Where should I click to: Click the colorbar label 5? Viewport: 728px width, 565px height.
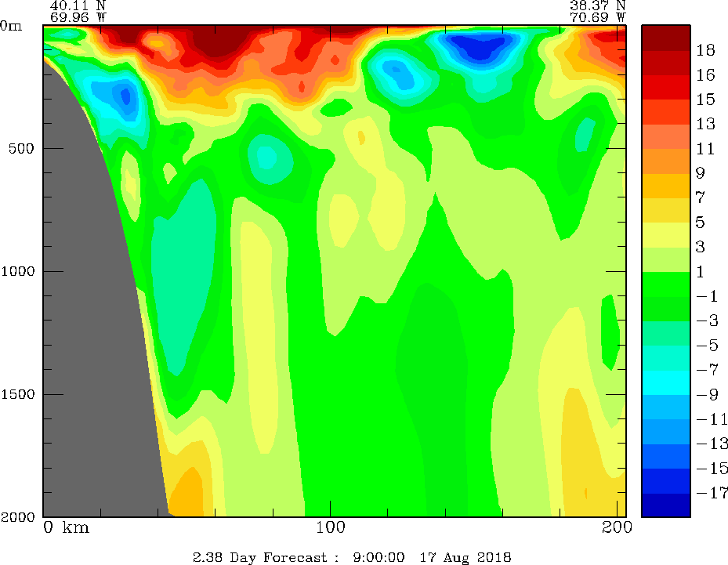click(701, 223)
